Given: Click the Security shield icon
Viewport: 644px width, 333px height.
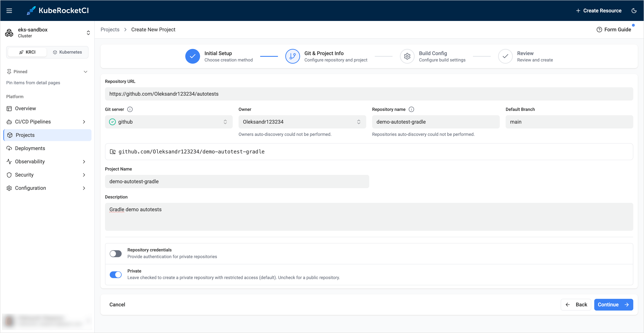Looking at the screenshot, I should [9, 175].
